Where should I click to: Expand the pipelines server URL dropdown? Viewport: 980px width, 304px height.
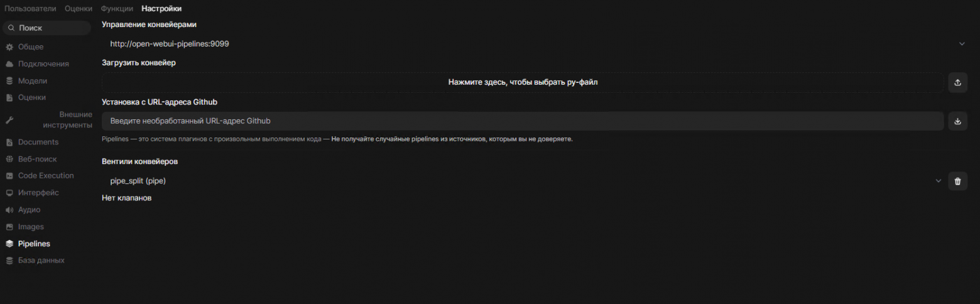tap(962, 44)
